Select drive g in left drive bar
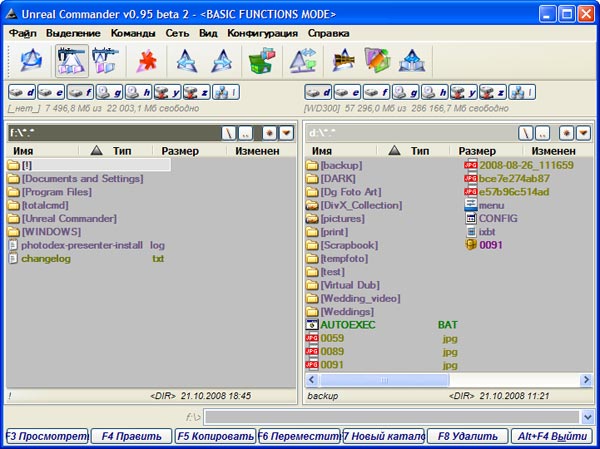This screenshot has width=600, height=449. pyautogui.click(x=109, y=92)
